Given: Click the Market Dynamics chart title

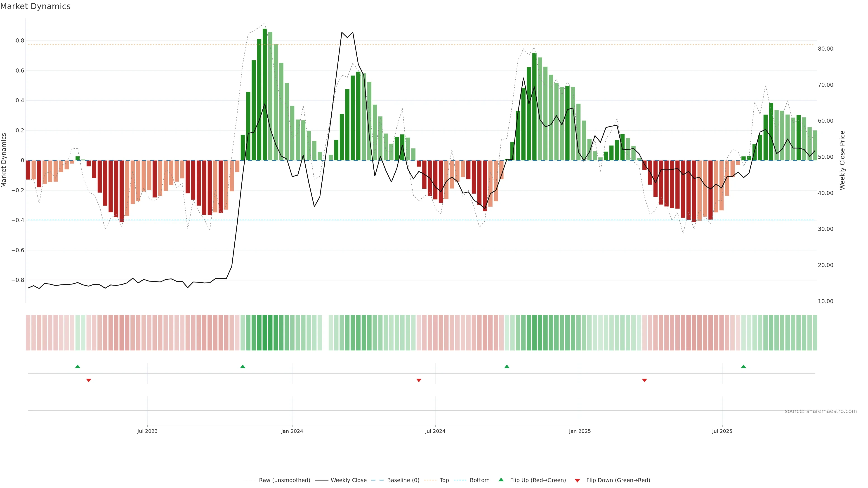Looking at the screenshot, I should 35,6.
